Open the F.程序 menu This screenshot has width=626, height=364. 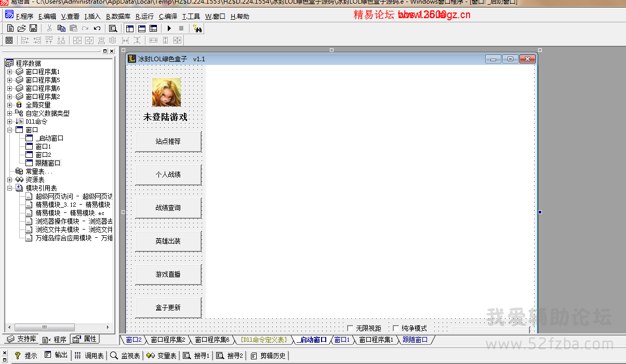click(x=24, y=16)
